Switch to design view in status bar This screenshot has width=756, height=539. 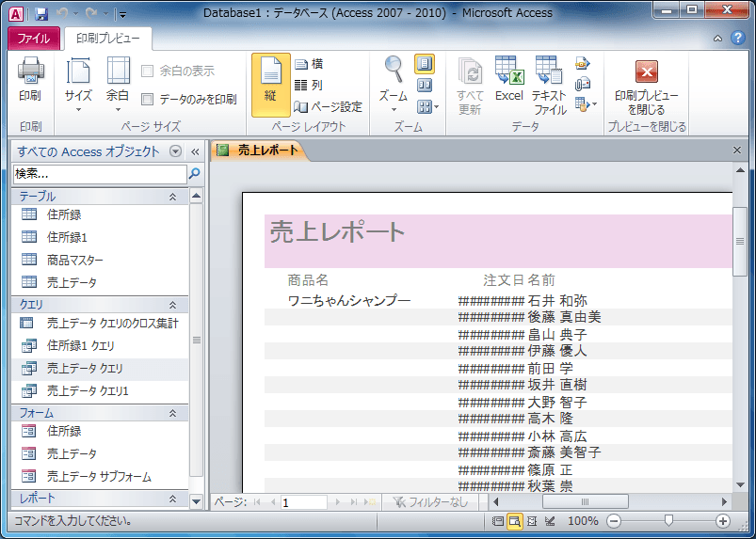coord(549,521)
